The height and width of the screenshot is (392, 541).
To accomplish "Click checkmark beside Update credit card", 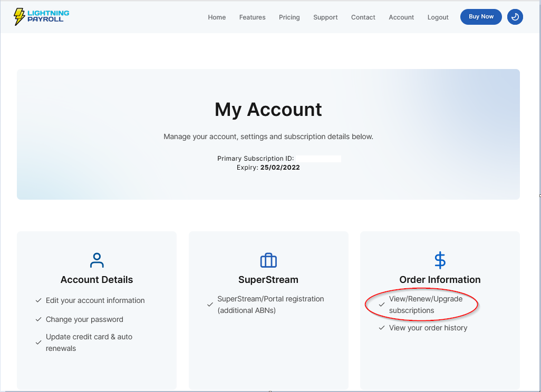I will click(38, 342).
